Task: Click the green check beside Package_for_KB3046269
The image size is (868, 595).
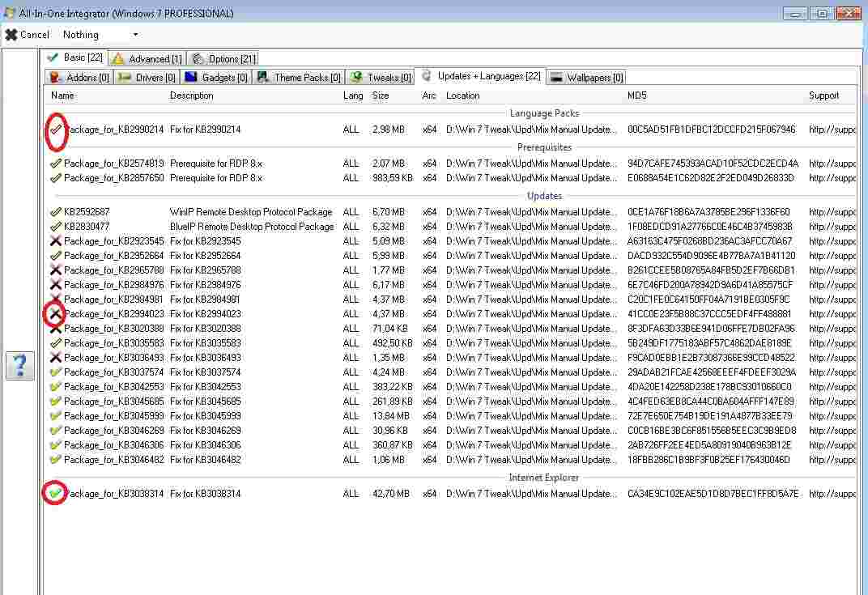Action: pyautogui.click(x=55, y=431)
